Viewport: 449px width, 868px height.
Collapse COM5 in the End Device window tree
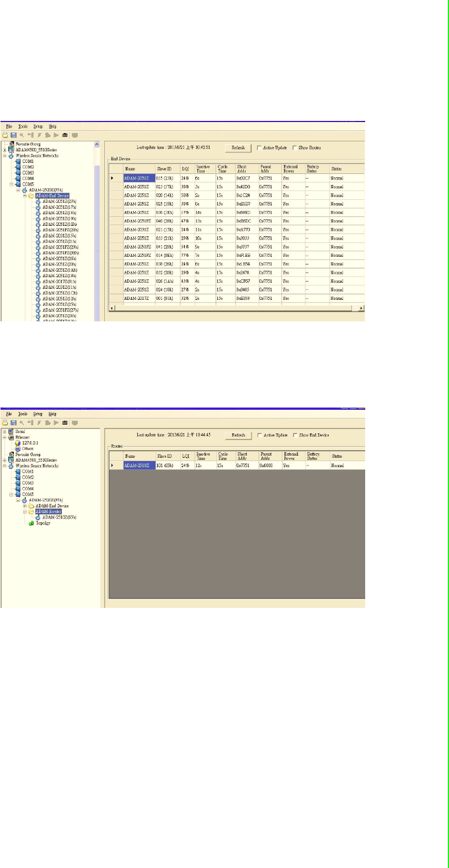point(11,184)
